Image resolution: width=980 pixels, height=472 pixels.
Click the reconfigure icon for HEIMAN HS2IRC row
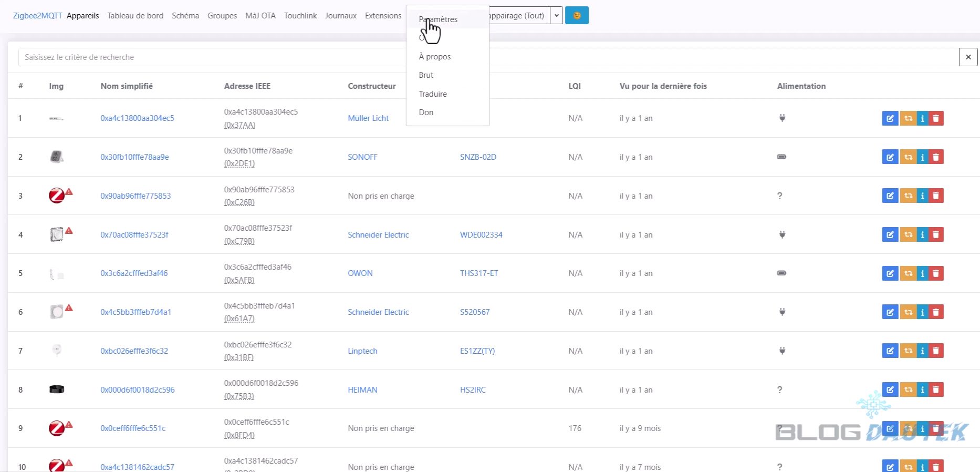tap(908, 390)
